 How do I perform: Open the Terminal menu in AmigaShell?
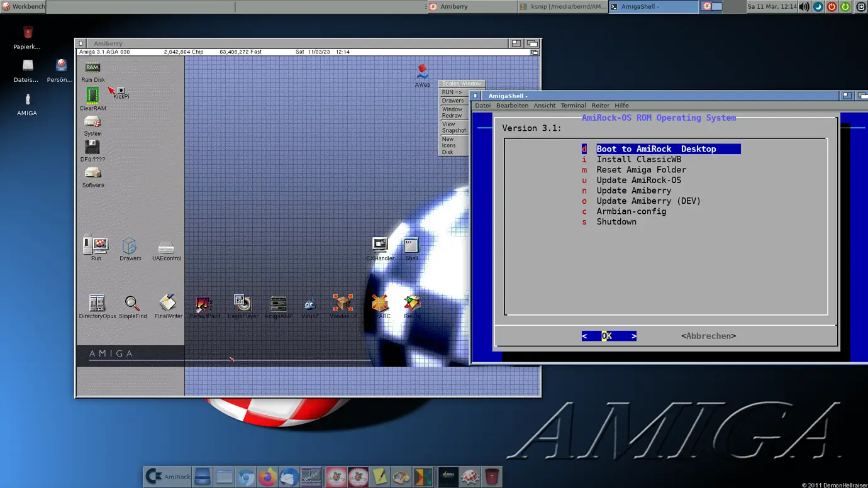pos(573,105)
